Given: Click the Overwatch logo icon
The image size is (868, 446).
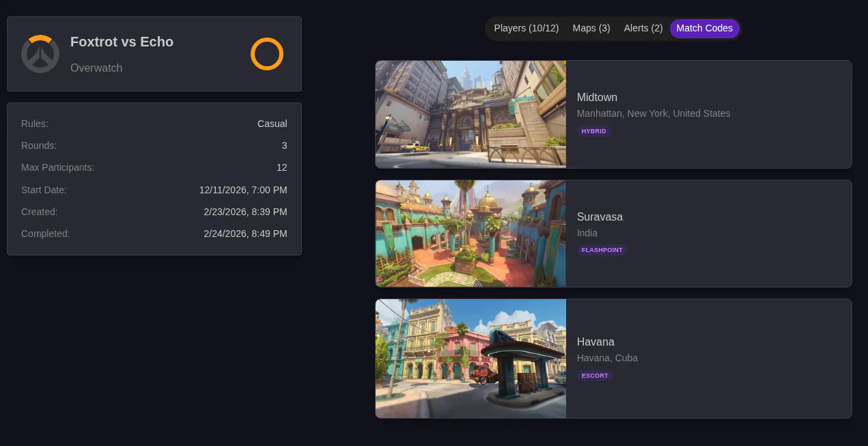Looking at the screenshot, I should coord(40,54).
